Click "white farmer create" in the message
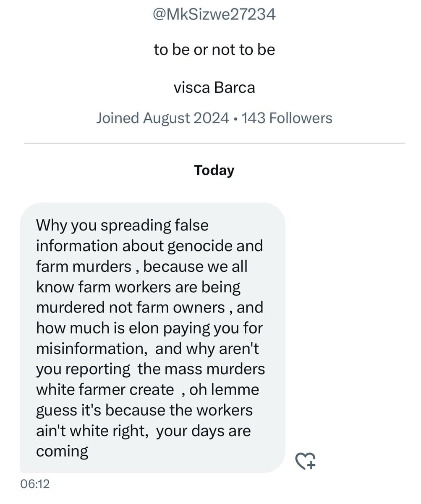Viewport: 421px width, 504px height. (x=105, y=390)
